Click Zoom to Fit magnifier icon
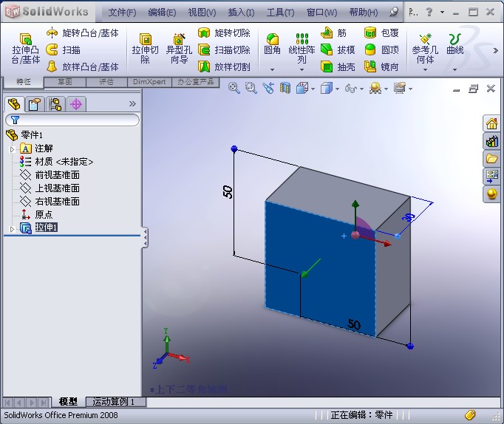The width and height of the screenshot is (504, 424). (234, 88)
